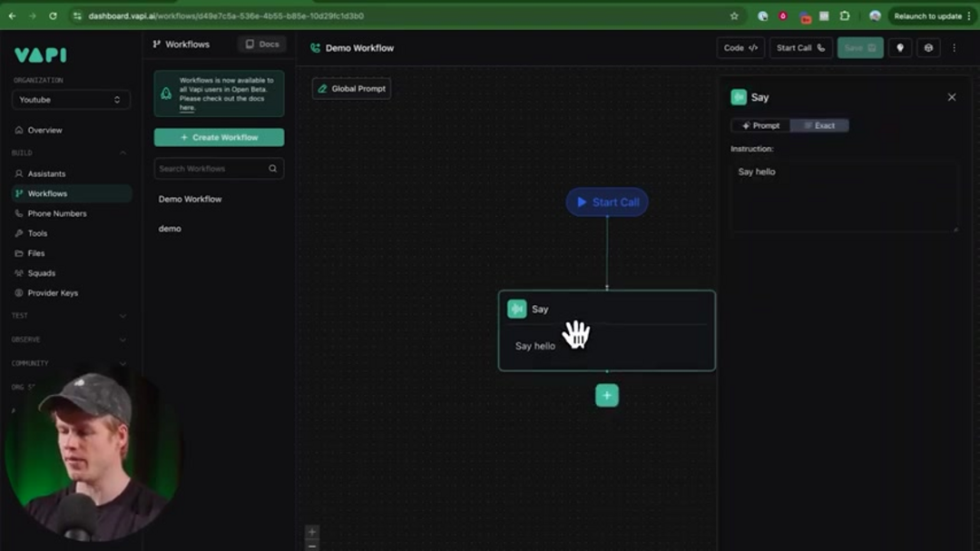Open the Docs panel in Workflows header
980x551 pixels.
[x=261, y=43]
